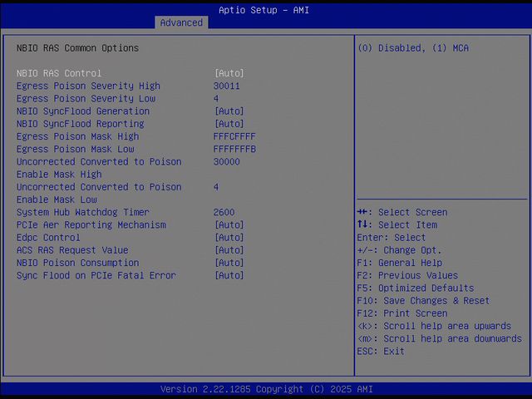Screen dimensions: 532x399
Task: Open NBIO SyncFlood Generation Auto value
Action: click(229, 111)
